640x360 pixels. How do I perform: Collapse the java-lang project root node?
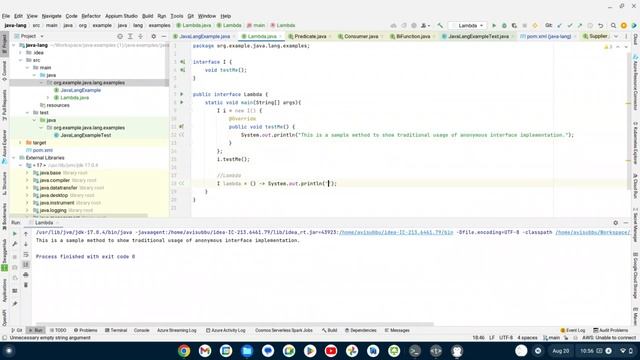(14, 45)
